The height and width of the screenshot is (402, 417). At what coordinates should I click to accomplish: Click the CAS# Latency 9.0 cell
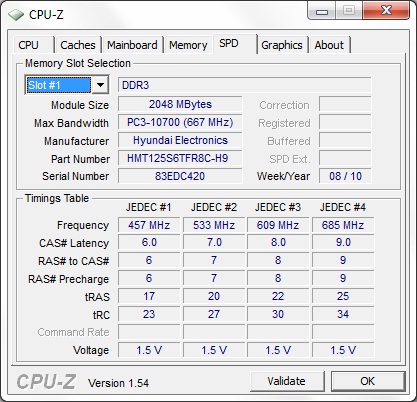point(343,242)
